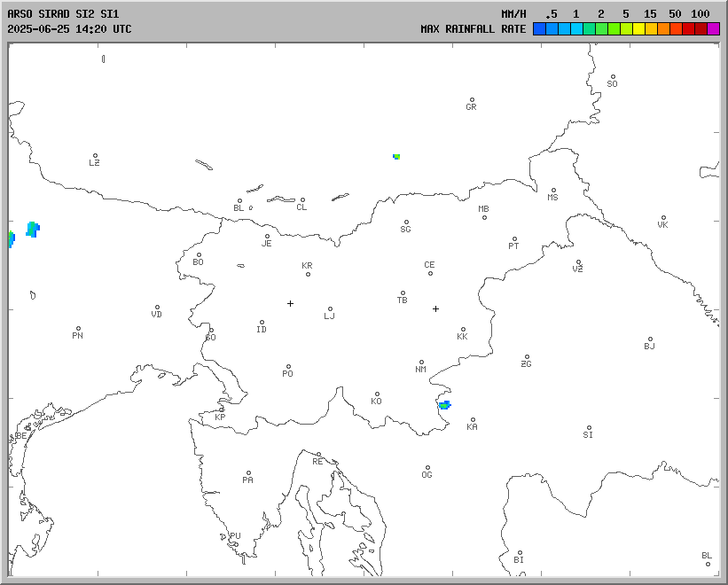Click the ARSO SIRAD SI2 SI1 title
This screenshot has width=728, height=585.
62,14
